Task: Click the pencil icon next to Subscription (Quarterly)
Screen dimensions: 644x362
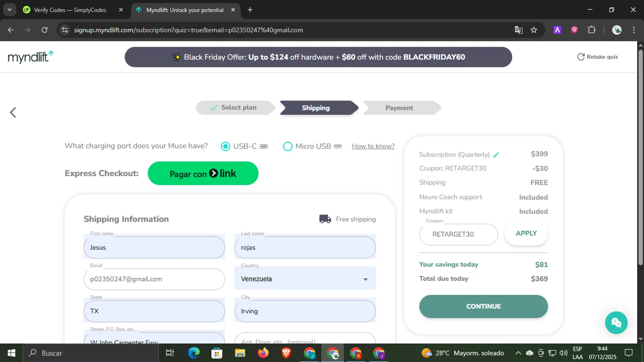Action: [496, 155]
